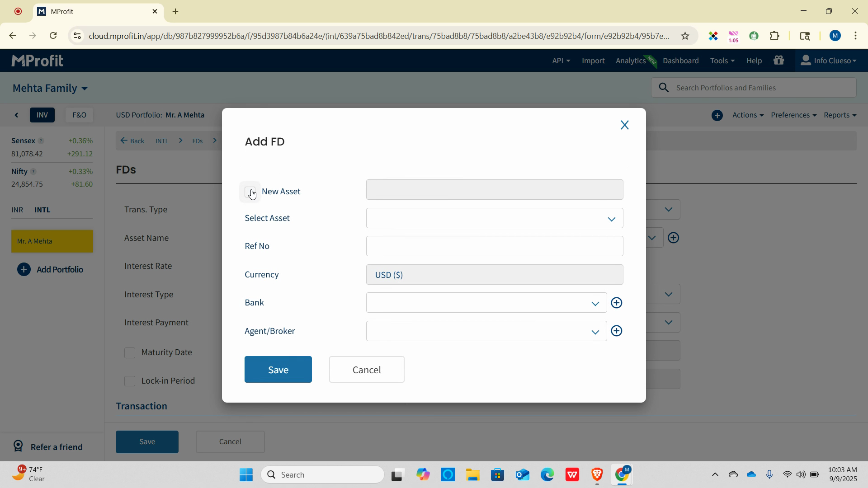Open the Select Asset dropdown
Image resolution: width=868 pixels, height=488 pixels.
494,218
